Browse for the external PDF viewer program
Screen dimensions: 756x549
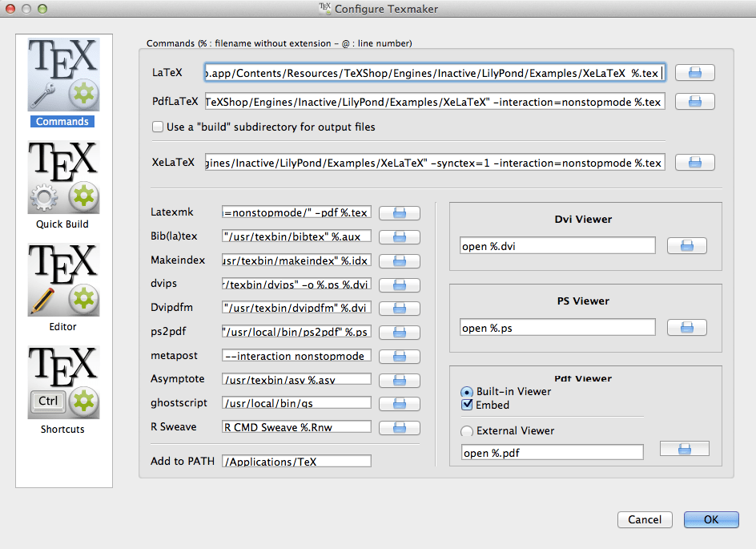point(685,449)
